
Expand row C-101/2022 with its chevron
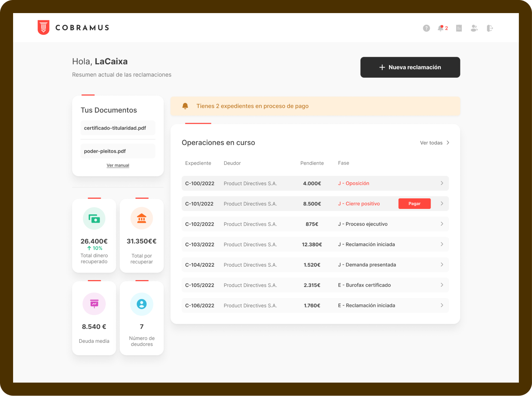coord(442,203)
